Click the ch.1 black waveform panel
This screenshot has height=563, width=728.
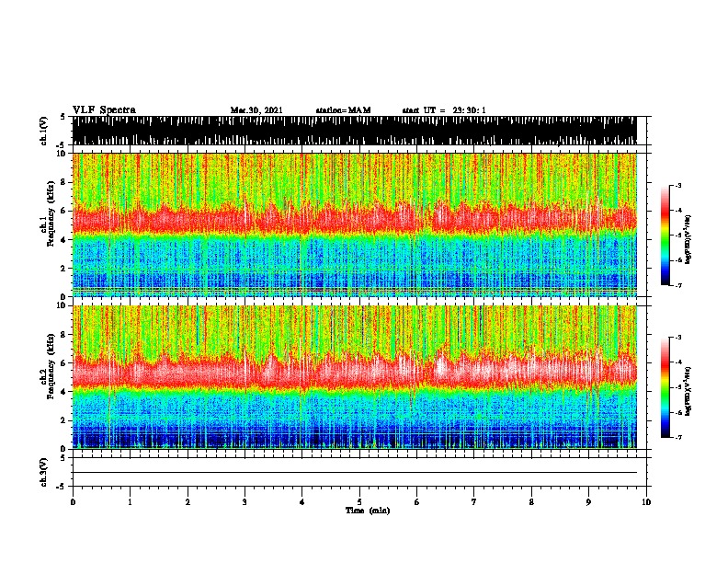coord(355,131)
